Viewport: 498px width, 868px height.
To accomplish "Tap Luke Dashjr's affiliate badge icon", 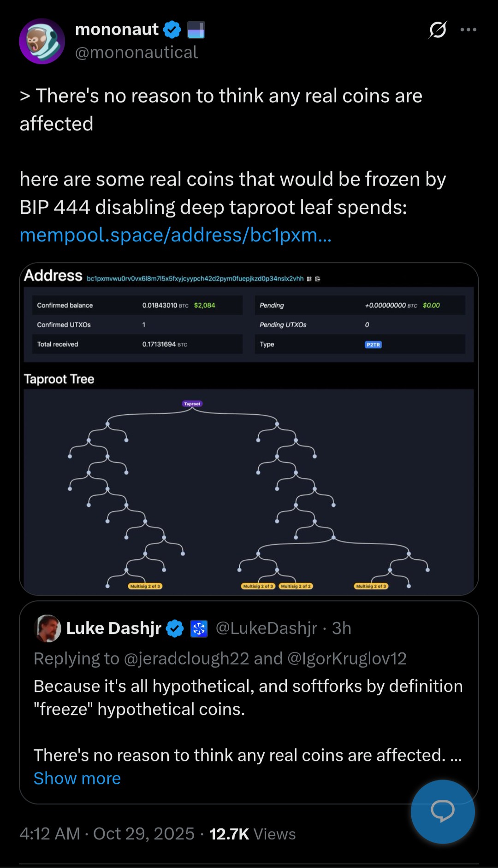I will pos(199,628).
